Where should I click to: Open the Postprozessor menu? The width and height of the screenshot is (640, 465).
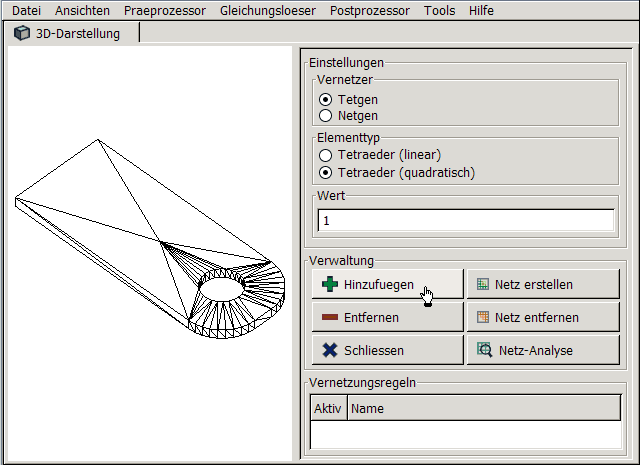click(371, 10)
